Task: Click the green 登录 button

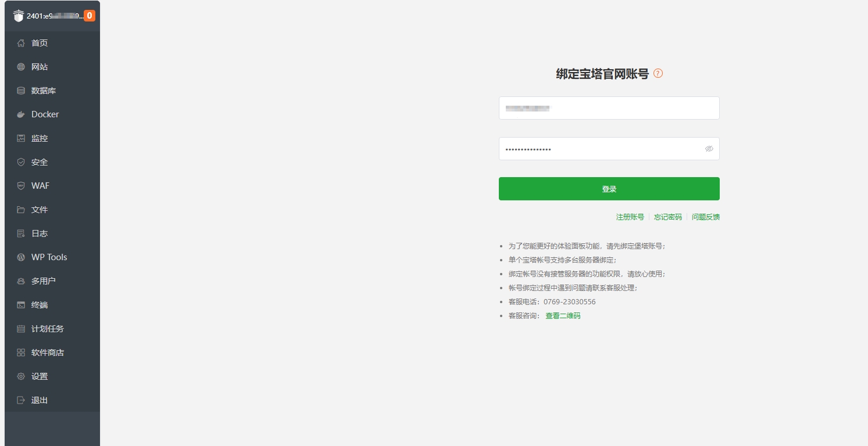Action: tap(609, 189)
